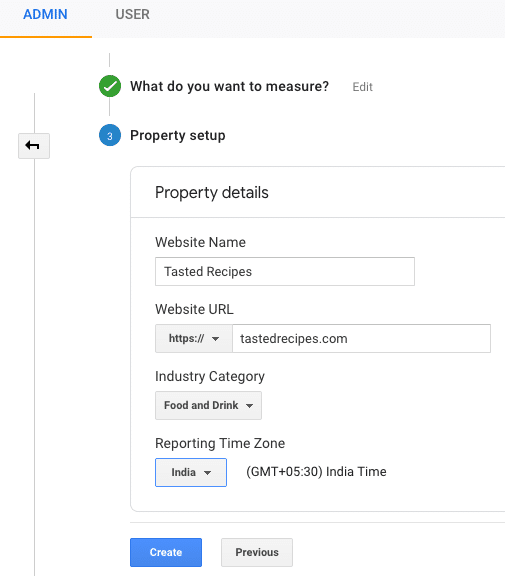Switch to the ADMIN tab
The width and height of the screenshot is (505, 576).
tap(46, 15)
